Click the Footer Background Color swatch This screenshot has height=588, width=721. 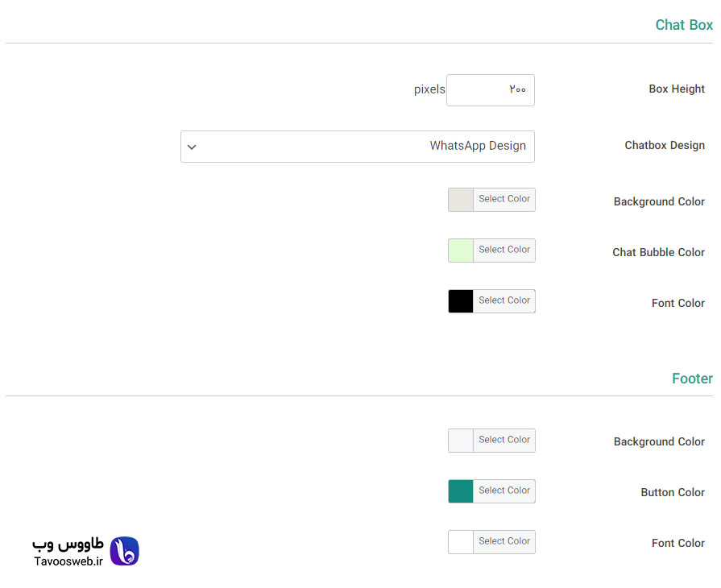[x=461, y=441]
